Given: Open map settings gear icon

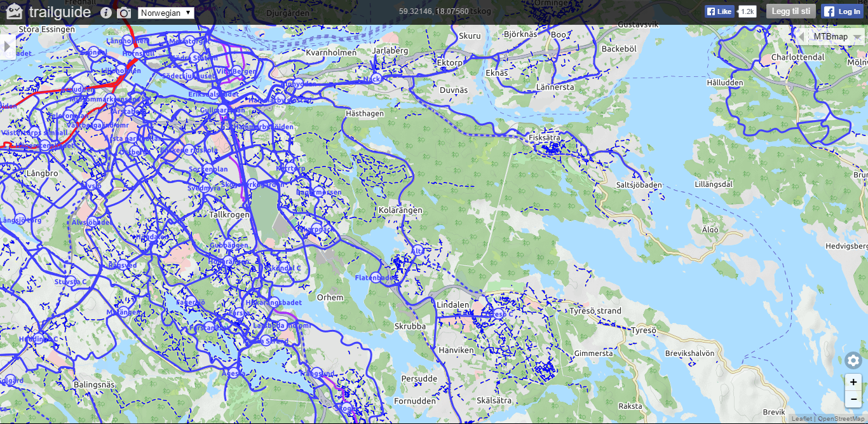Looking at the screenshot, I should pyautogui.click(x=853, y=360).
